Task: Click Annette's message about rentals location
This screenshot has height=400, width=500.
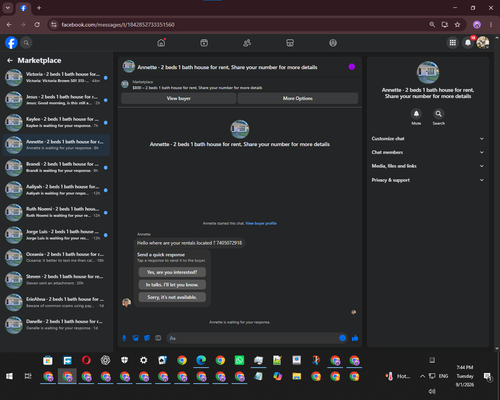Action: [x=189, y=243]
